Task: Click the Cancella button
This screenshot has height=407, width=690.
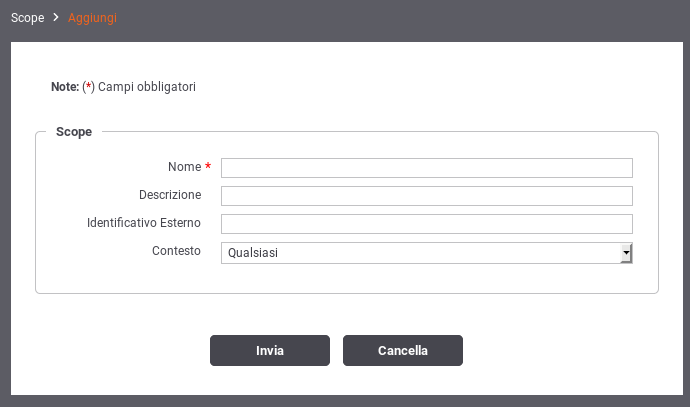Action: pyautogui.click(x=403, y=350)
